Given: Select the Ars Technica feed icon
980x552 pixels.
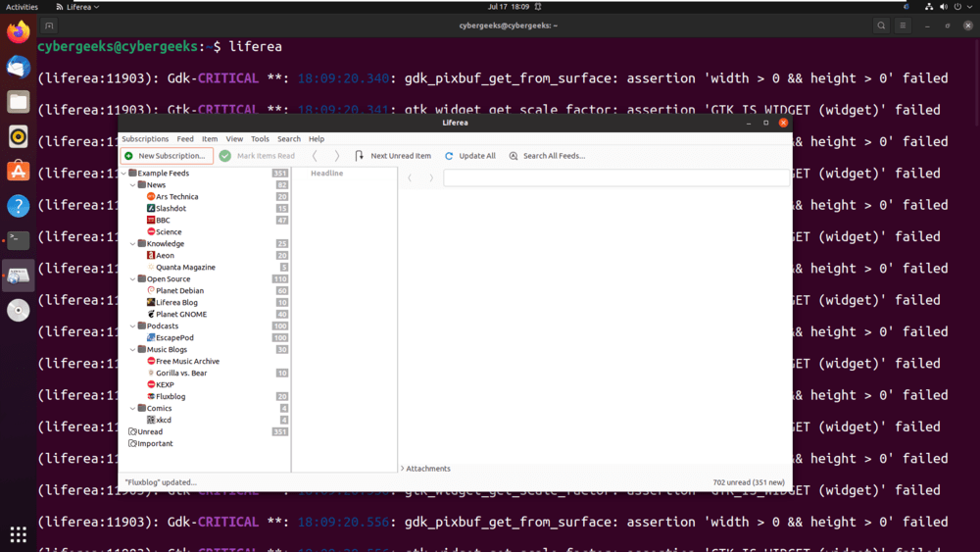Looking at the screenshot, I should 151,196.
